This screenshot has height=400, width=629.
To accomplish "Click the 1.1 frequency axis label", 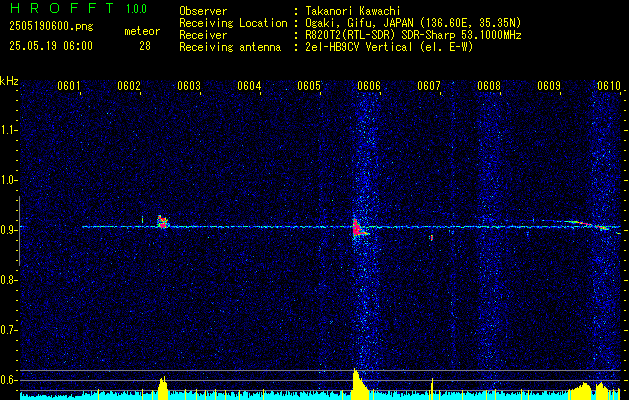I will click(8, 130).
